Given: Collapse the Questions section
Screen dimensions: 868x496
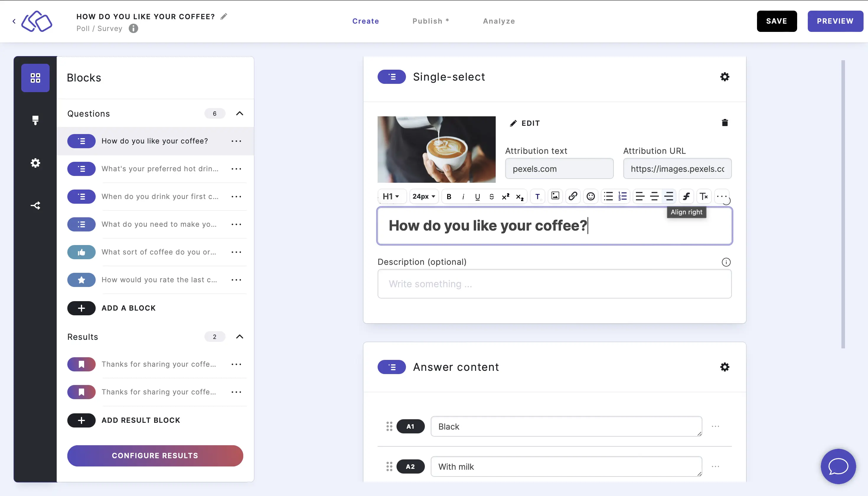Looking at the screenshot, I should [239, 113].
